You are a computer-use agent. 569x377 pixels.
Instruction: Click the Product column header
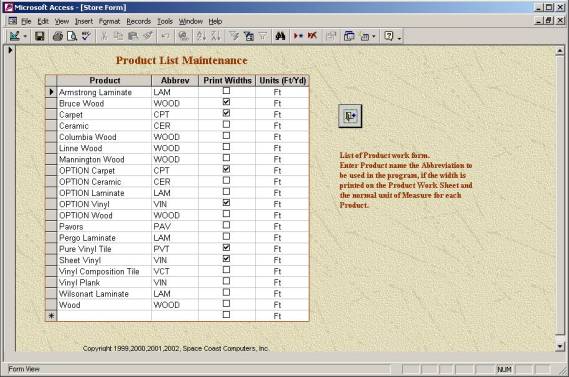pos(104,81)
